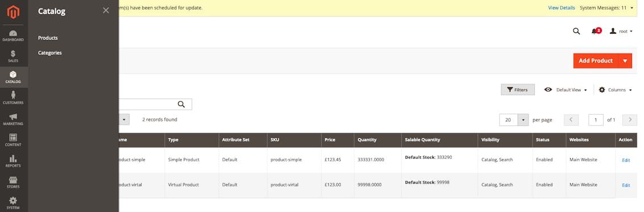644x212 pixels.
Task: Expand the per page dropdown arrow
Action: [x=523, y=120]
